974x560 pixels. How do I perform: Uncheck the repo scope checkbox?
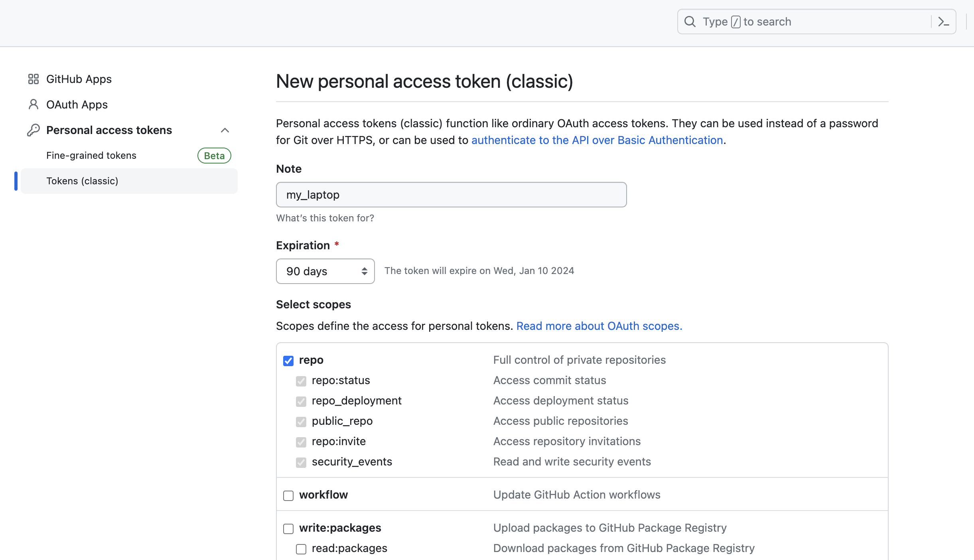point(288,361)
